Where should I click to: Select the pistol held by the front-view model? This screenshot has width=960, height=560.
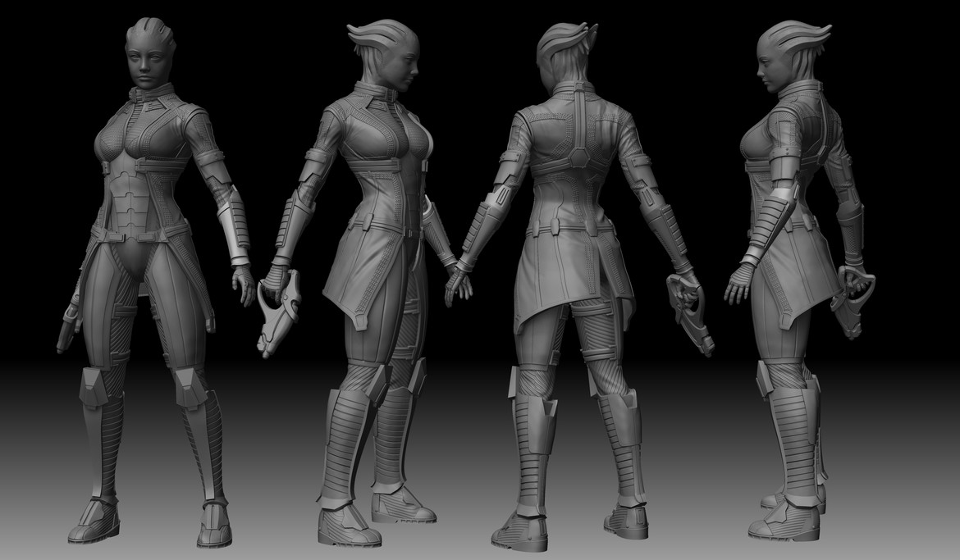tap(67, 330)
